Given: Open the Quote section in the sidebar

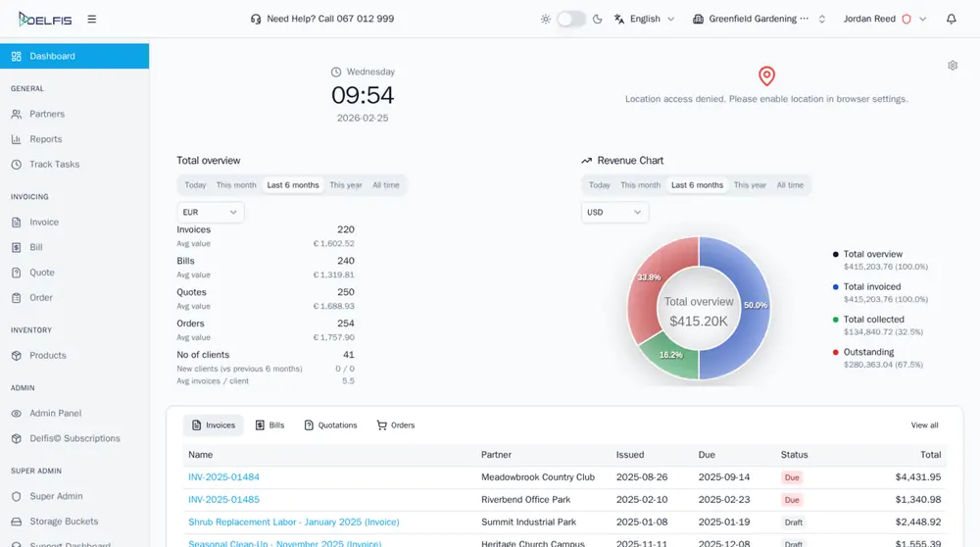Looking at the screenshot, I should point(42,273).
